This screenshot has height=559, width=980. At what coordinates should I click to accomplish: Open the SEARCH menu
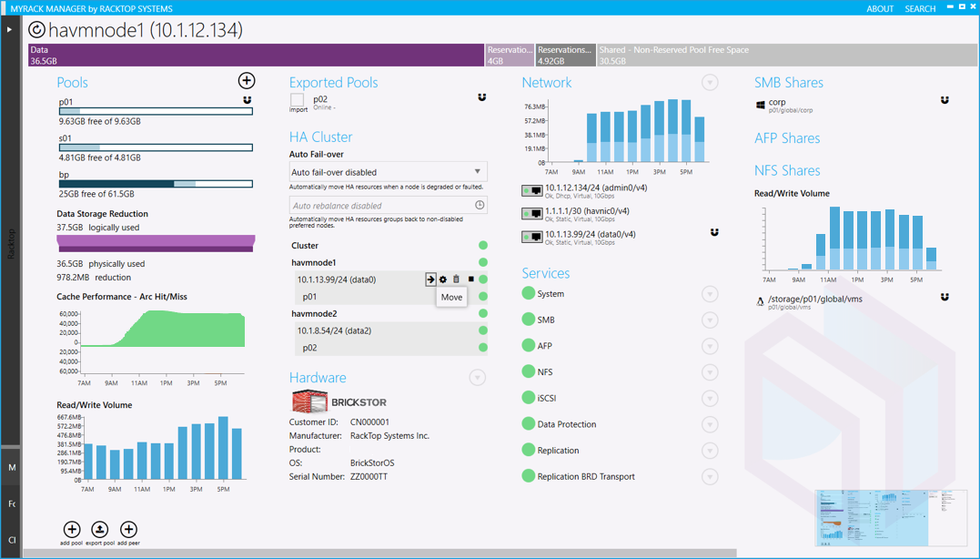pos(920,9)
